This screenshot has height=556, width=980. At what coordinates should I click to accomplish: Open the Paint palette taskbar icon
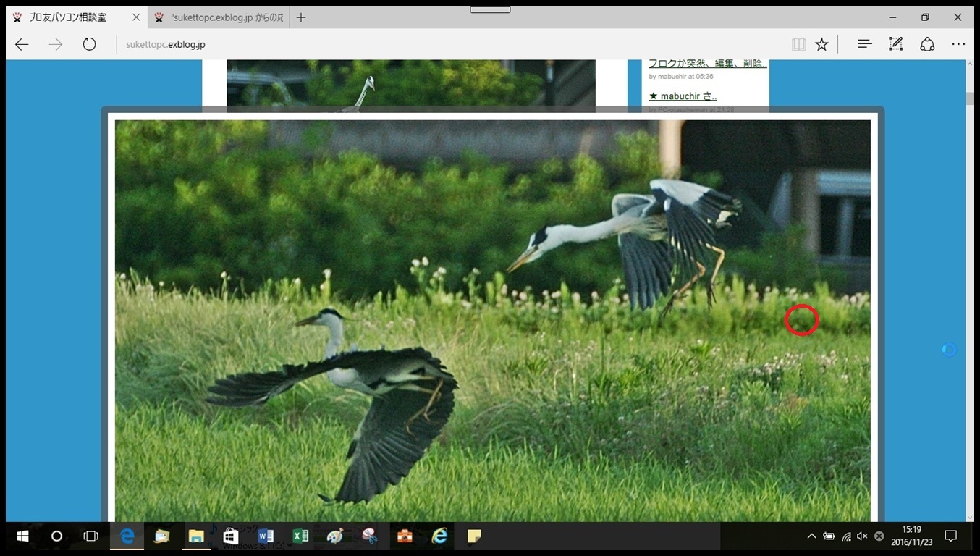tap(335, 536)
